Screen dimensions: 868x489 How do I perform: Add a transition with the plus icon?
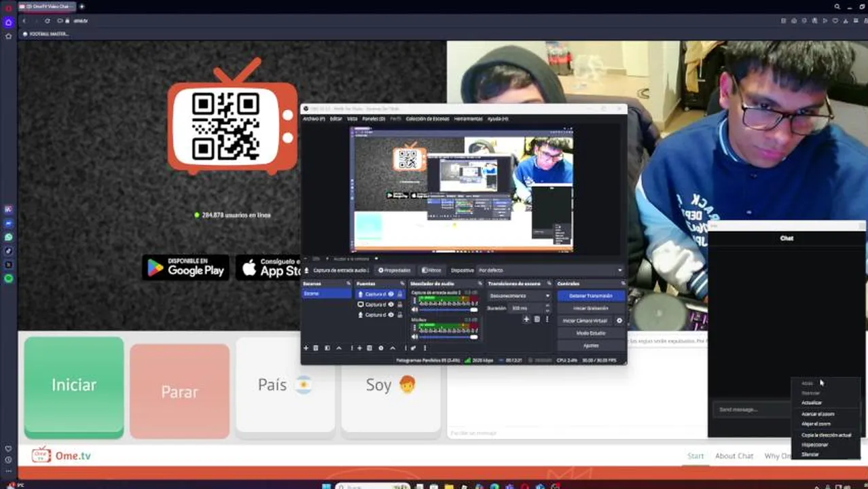526,319
